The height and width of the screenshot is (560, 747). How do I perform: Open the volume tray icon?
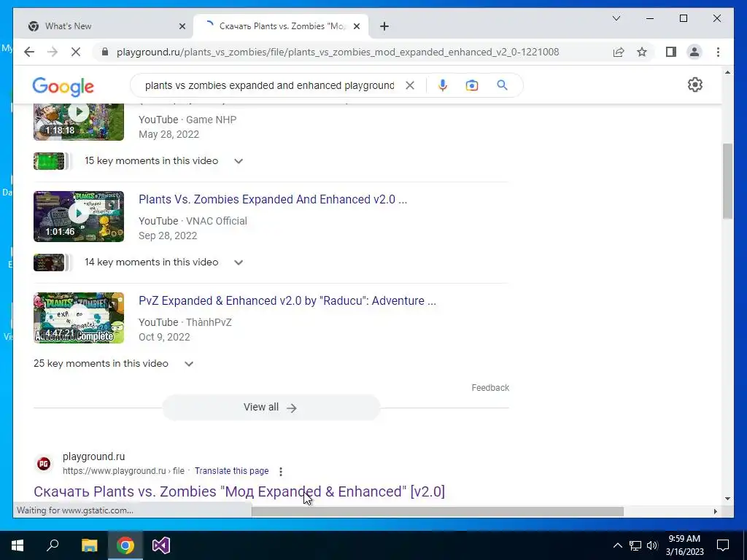(652, 545)
